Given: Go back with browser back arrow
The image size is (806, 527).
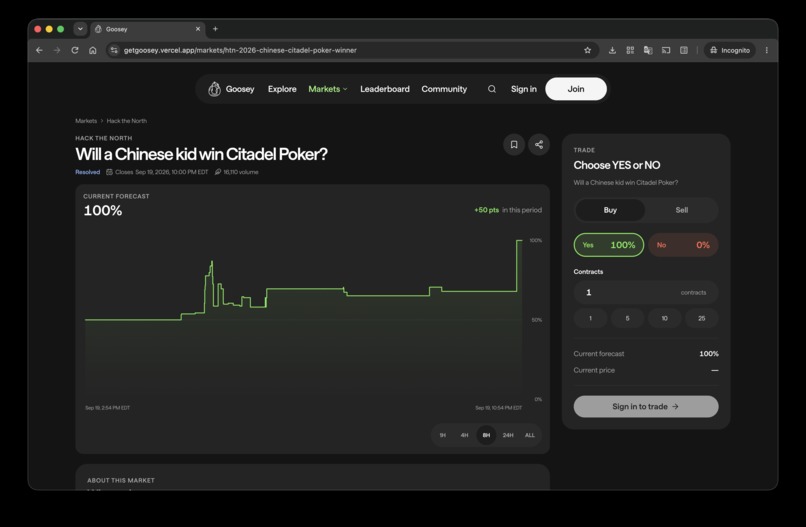Looking at the screenshot, I should [40, 50].
